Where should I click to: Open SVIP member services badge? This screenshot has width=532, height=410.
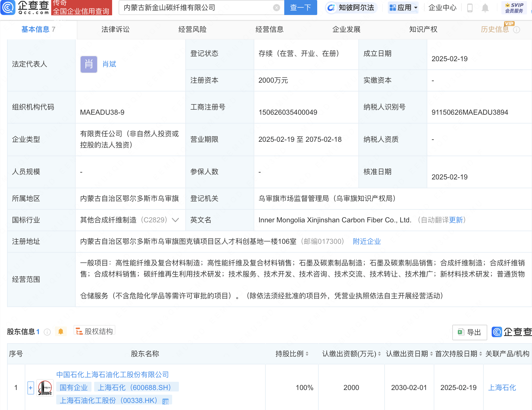[x=514, y=8]
